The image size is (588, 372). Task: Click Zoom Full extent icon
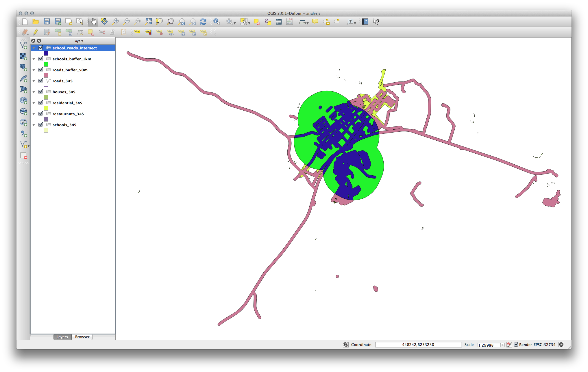coord(148,22)
